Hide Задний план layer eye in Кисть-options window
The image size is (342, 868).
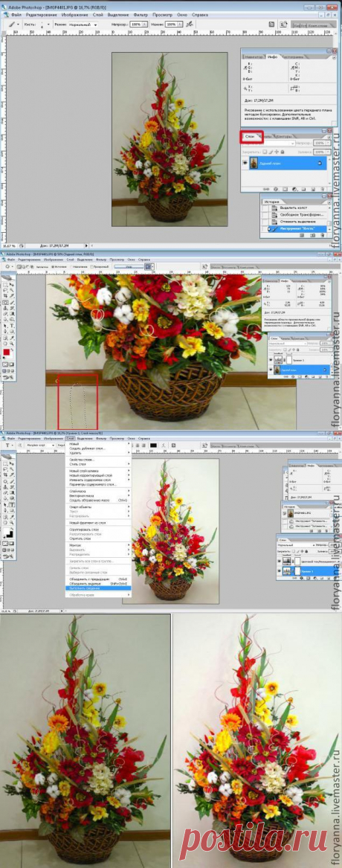click(245, 164)
